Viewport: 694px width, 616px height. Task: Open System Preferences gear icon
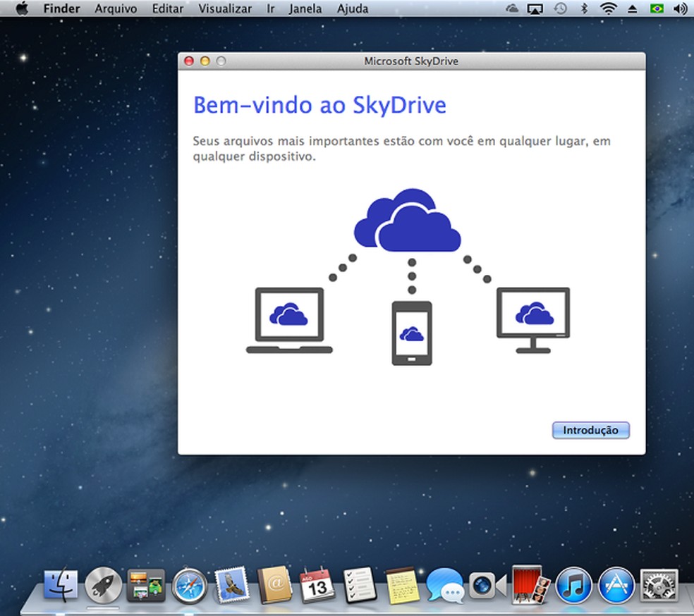click(x=659, y=586)
